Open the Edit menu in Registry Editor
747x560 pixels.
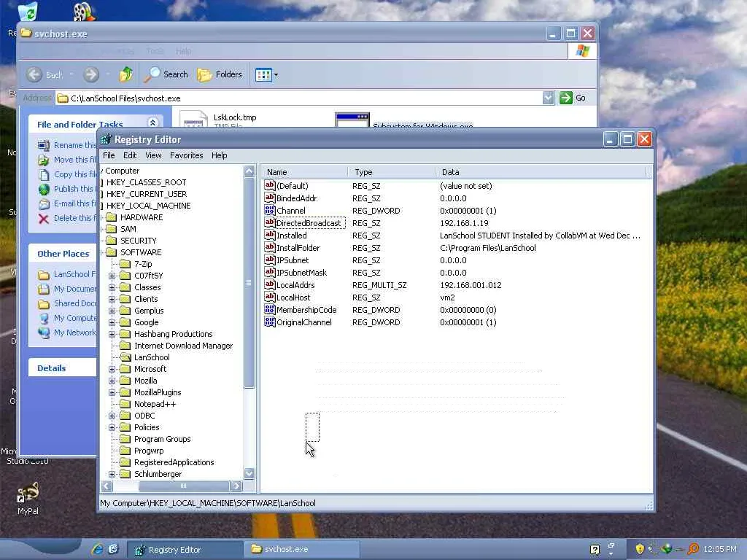point(130,155)
